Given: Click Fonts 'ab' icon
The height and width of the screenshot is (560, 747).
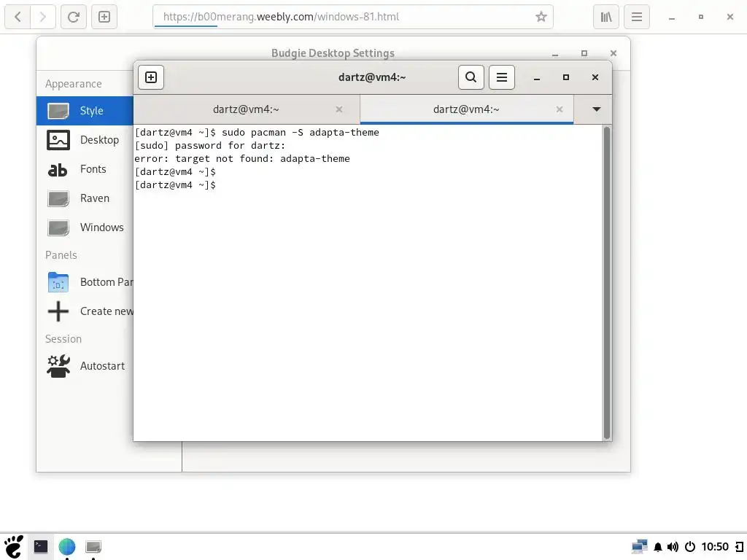Looking at the screenshot, I should coord(58,169).
